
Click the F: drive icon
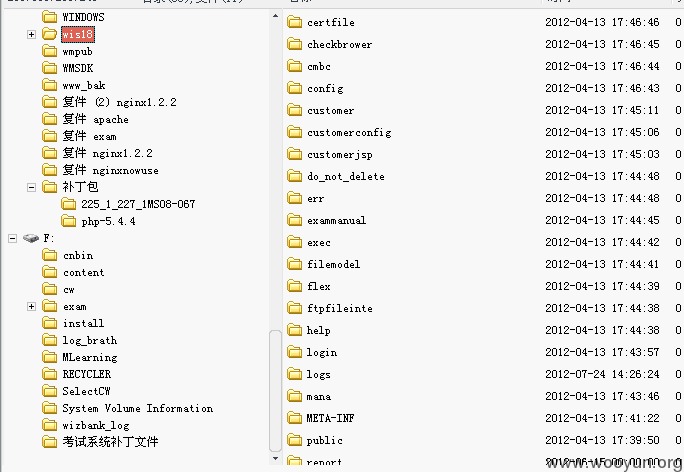pos(31,238)
